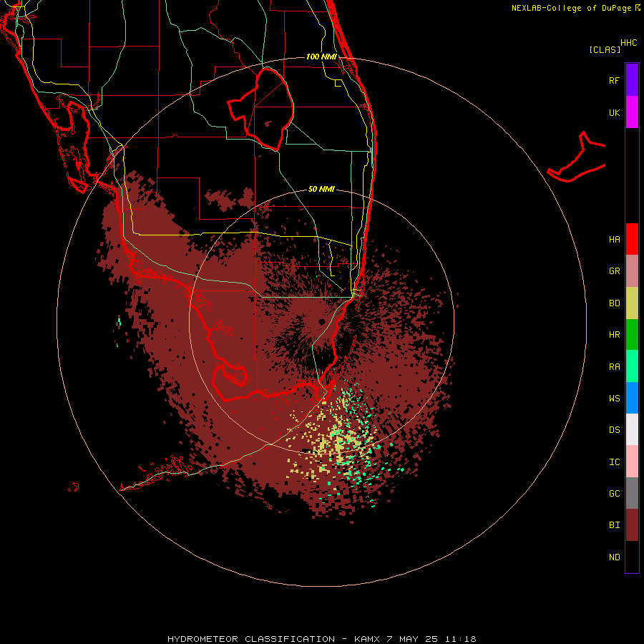Pick the HR green legend swatch
The width and height of the screenshot is (644, 644).
[632, 335]
